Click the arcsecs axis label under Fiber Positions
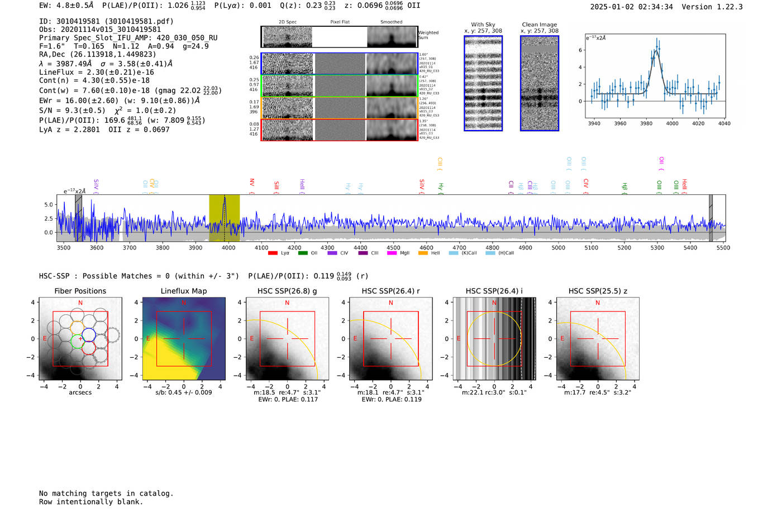Viewport: 782px width, 532px height. [80, 392]
